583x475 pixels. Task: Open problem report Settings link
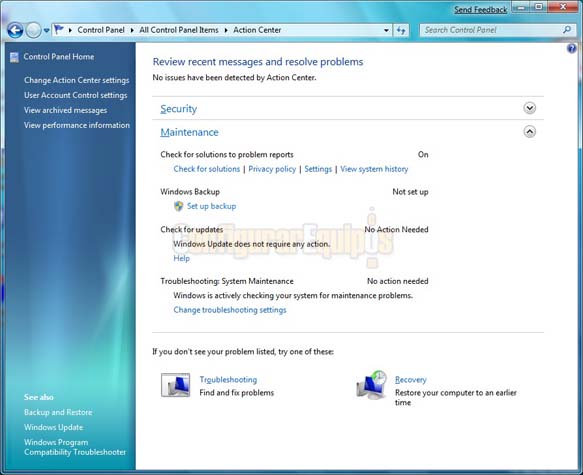[x=318, y=169]
